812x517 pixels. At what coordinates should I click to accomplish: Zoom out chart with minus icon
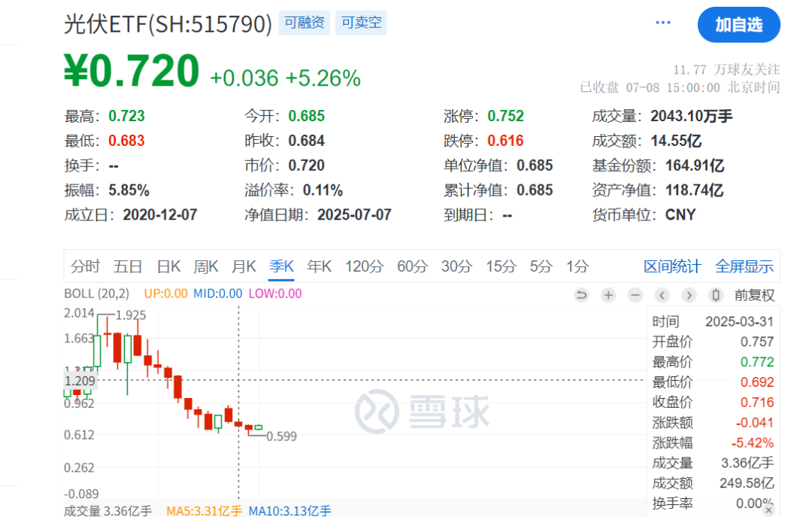635,296
